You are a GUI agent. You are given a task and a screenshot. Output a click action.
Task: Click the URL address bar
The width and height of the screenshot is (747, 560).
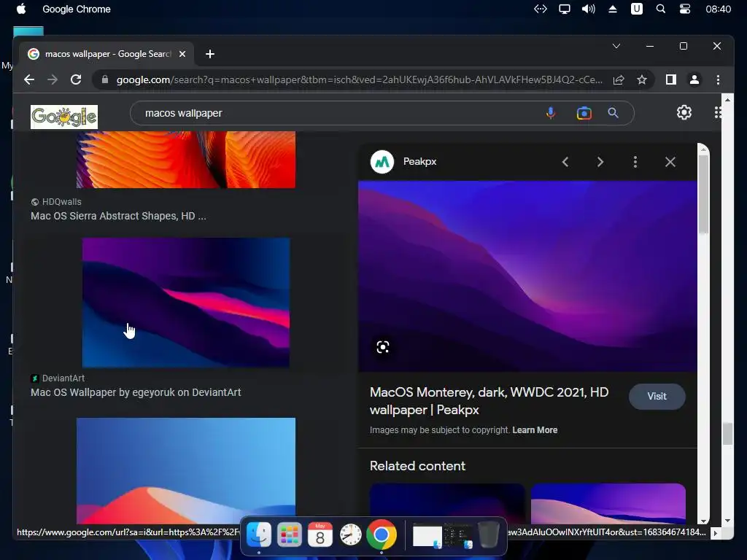point(359,79)
